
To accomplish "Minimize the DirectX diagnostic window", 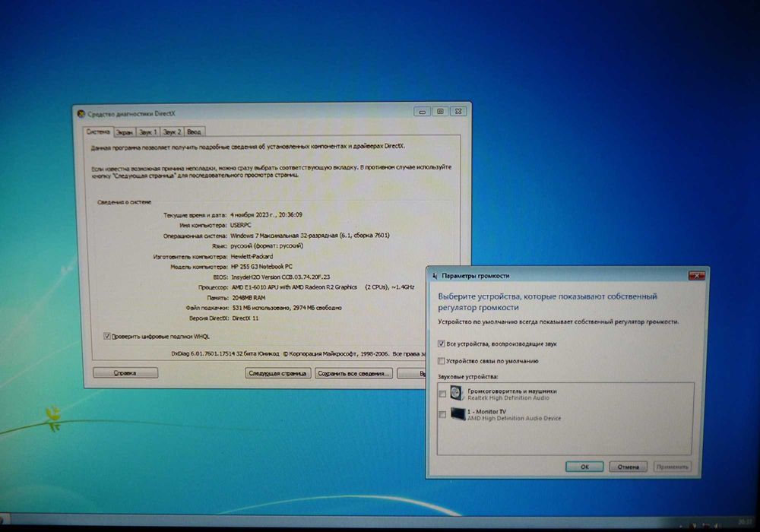I will (422, 112).
